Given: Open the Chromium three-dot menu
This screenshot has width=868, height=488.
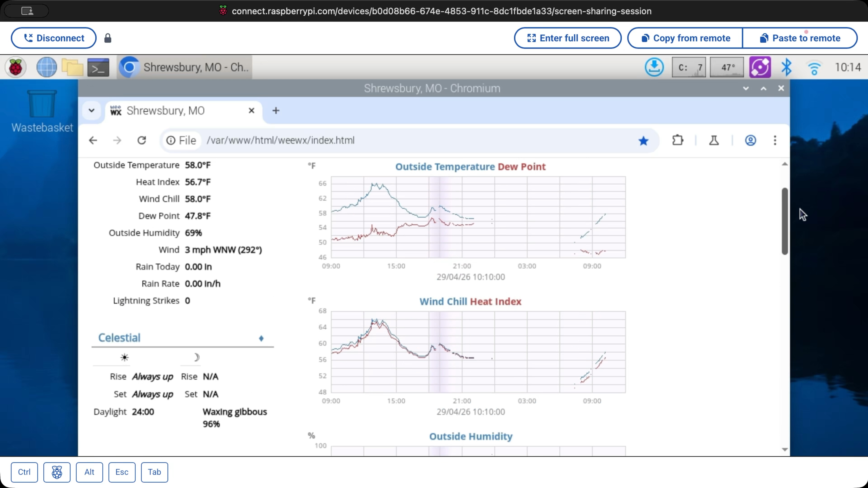Looking at the screenshot, I should tap(775, 140).
